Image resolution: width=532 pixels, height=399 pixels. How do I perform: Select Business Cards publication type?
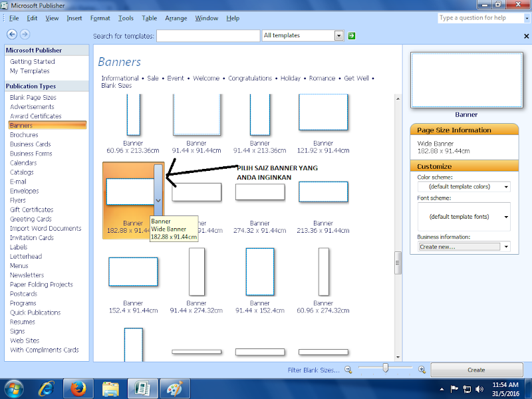(x=30, y=144)
